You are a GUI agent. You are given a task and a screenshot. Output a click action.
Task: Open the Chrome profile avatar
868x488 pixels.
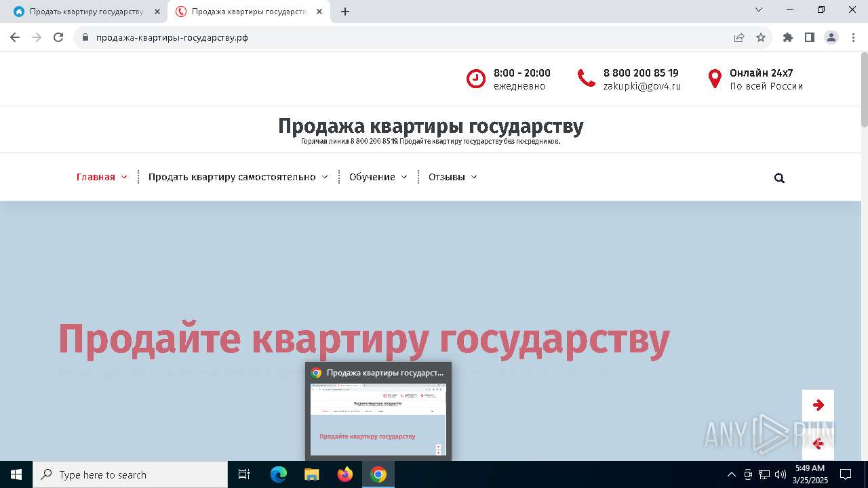tap(831, 38)
